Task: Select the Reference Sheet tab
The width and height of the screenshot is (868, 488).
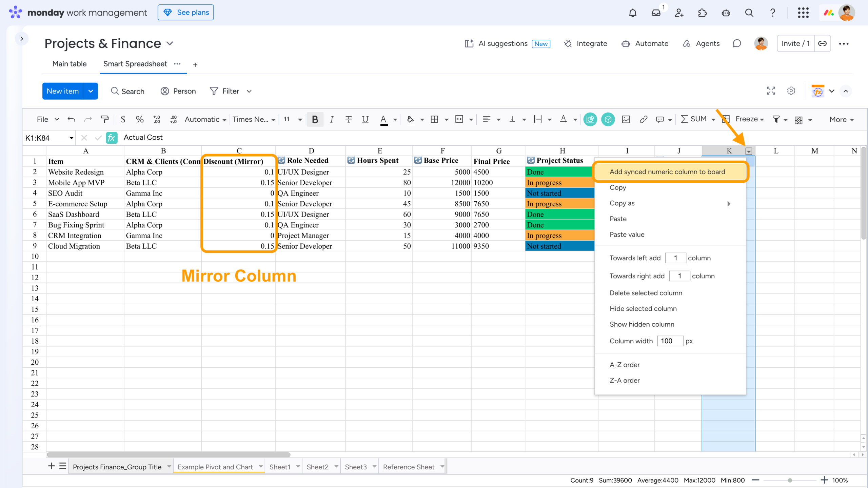Action: pyautogui.click(x=409, y=467)
